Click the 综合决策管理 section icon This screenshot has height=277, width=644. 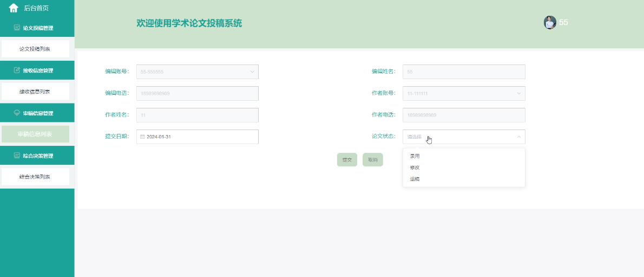pos(17,155)
